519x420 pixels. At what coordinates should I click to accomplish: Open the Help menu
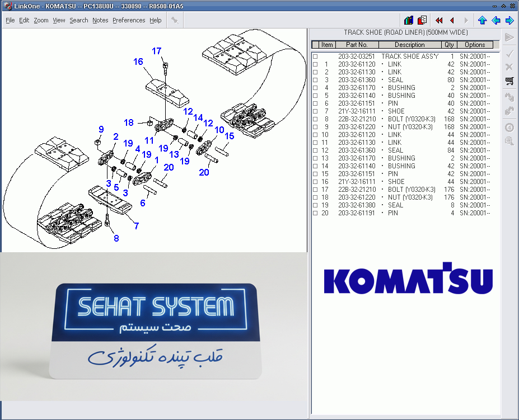(155, 20)
